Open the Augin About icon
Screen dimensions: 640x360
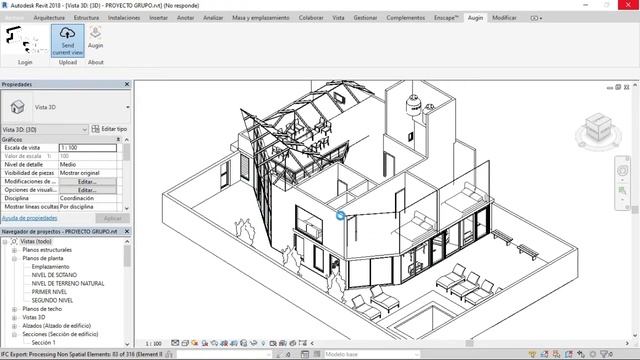95,38
